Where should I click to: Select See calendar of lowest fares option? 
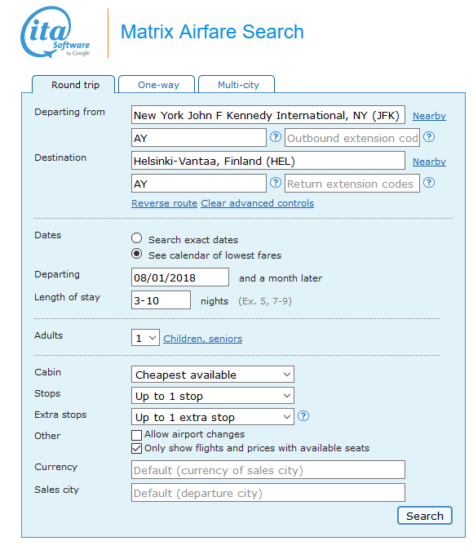point(136,254)
